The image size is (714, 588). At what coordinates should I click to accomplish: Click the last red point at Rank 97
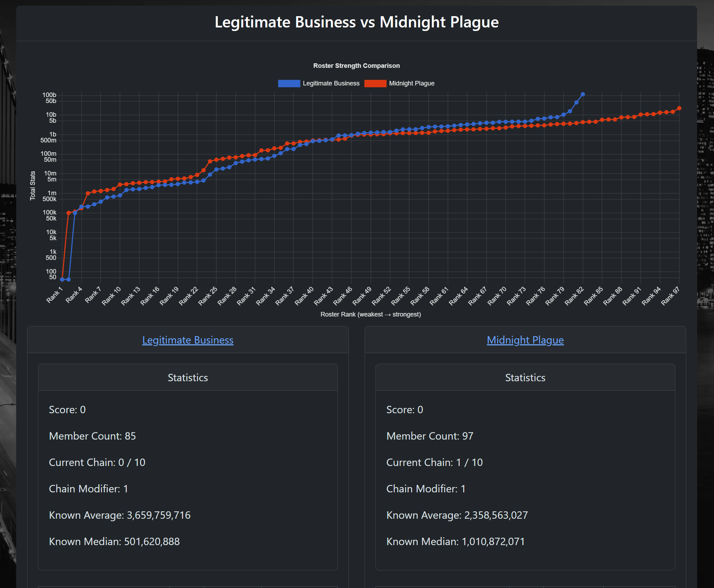coord(679,108)
